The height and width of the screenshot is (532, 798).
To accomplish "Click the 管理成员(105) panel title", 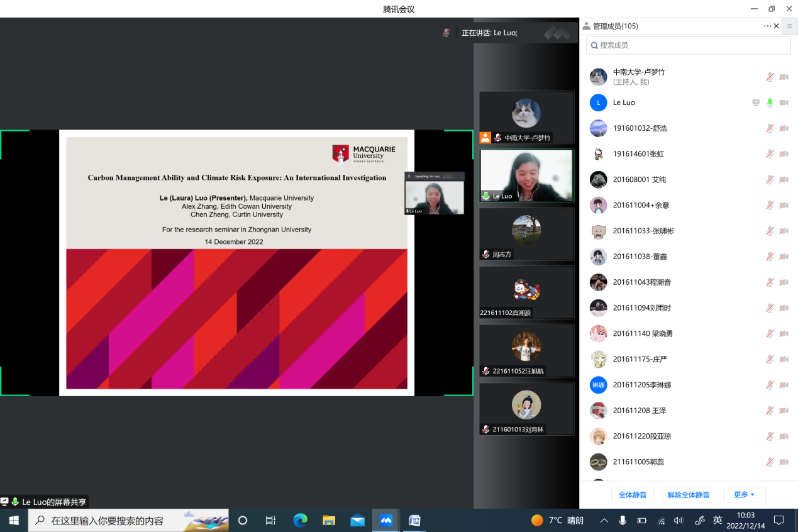I will (x=615, y=26).
